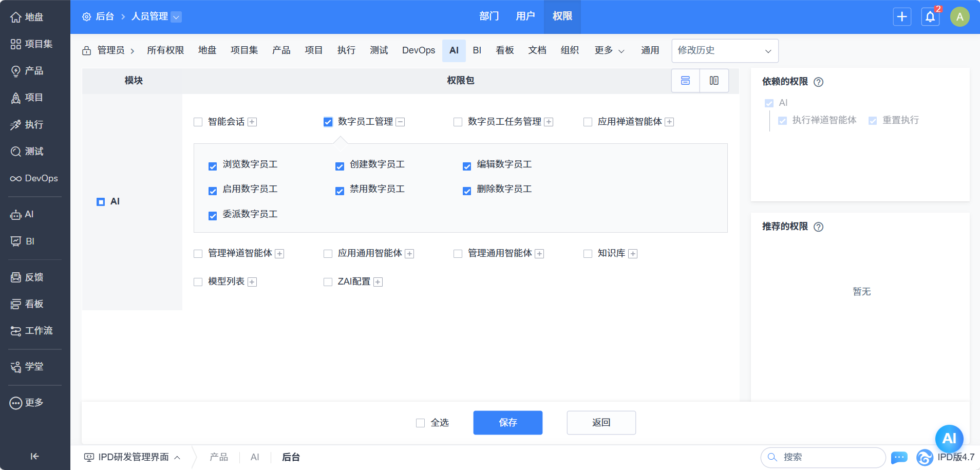Screen dimensions: 980x470
Task: Click help icon next to 依赖的权限
Action: pyautogui.click(x=819, y=82)
